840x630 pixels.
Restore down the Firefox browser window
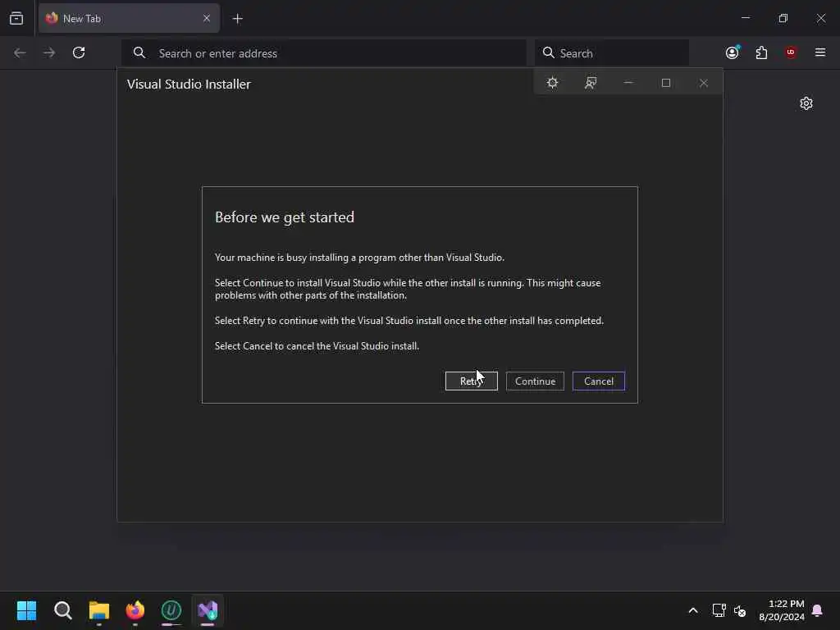pos(783,18)
